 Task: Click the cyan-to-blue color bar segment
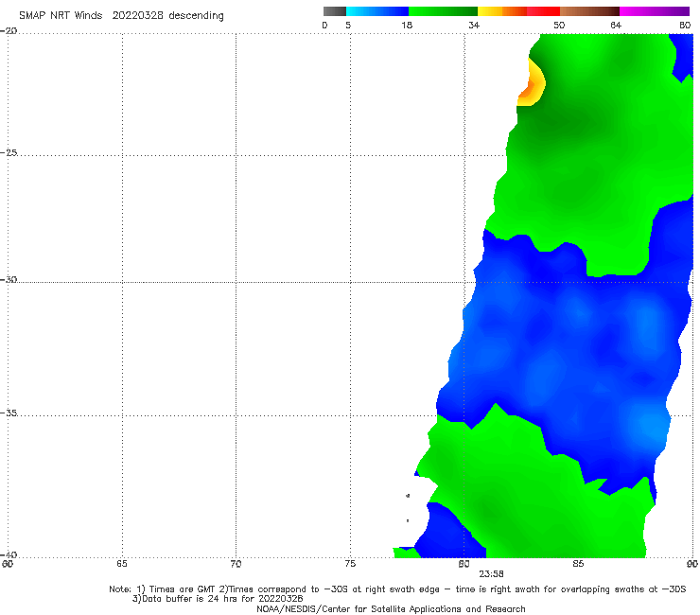[377, 11]
